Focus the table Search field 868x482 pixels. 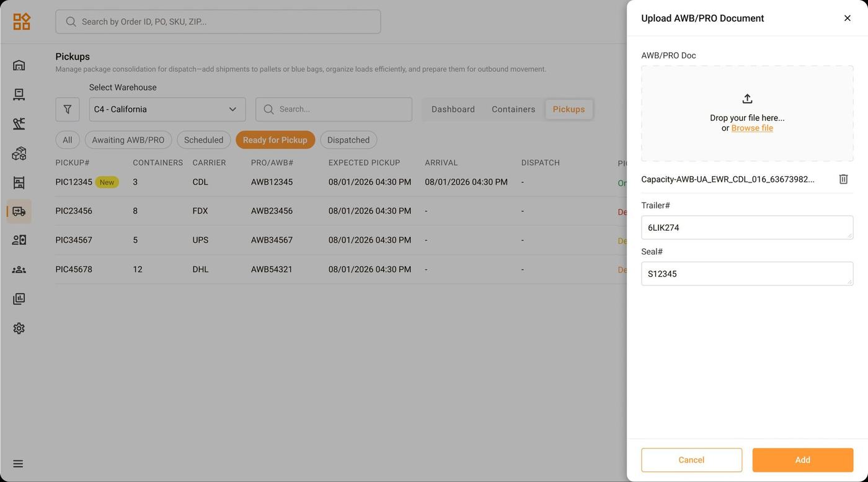(334, 109)
